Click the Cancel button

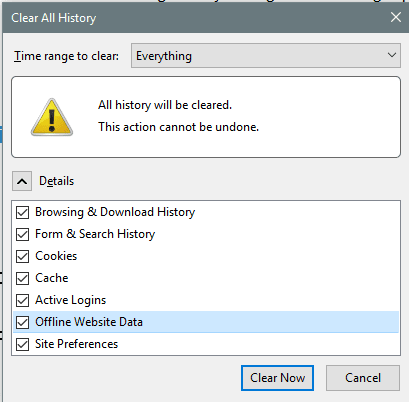click(x=363, y=378)
